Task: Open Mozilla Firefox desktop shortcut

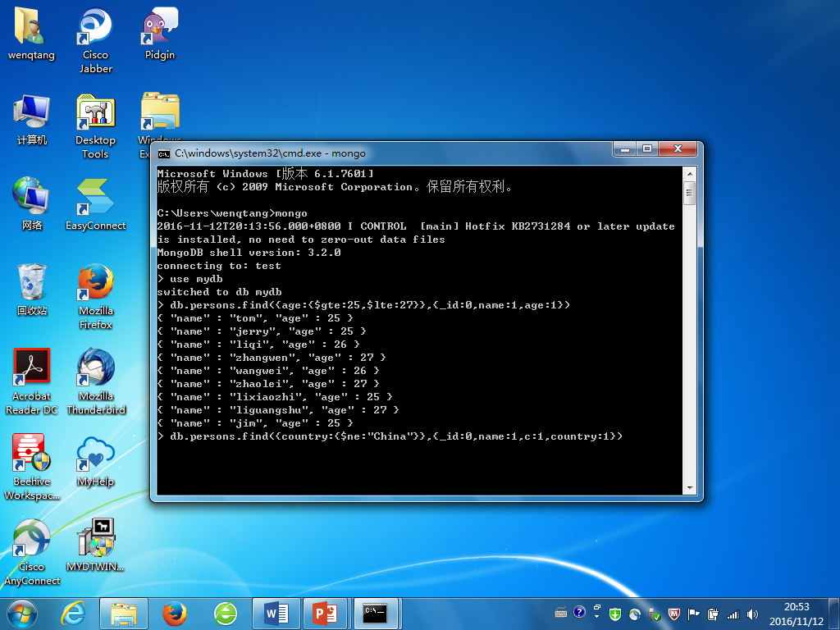Action: click(95, 296)
